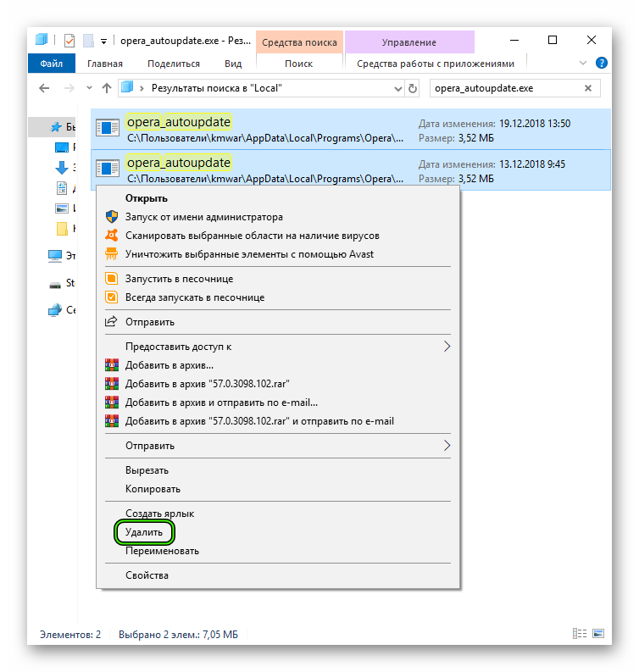
Task: Switch to the Главная tab
Action: [x=105, y=64]
